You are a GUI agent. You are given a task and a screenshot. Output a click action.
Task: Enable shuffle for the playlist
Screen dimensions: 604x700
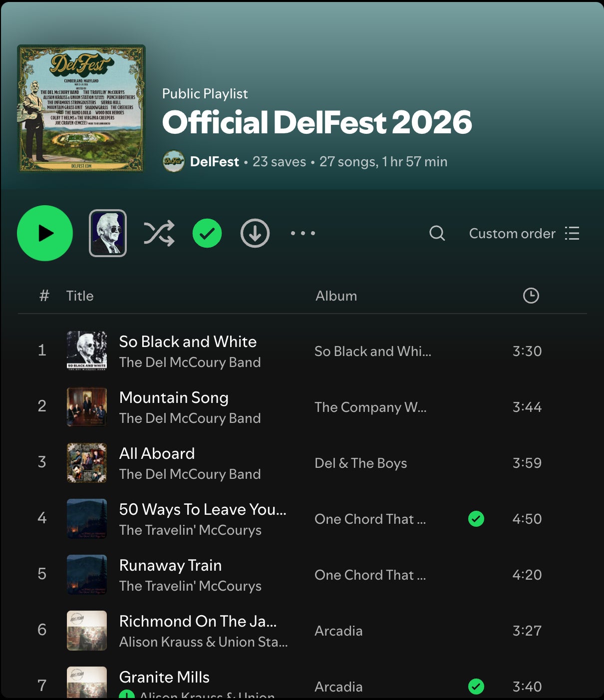[159, 233]
